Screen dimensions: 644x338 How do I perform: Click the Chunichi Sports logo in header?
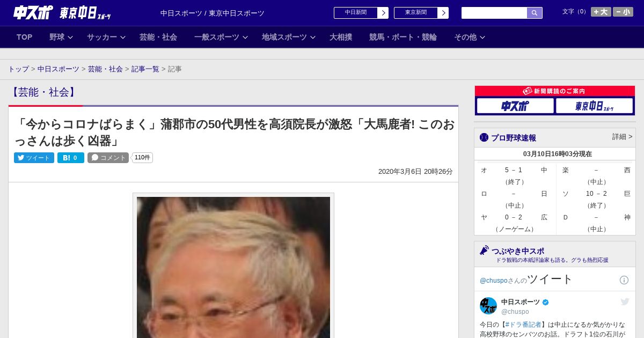(33, 12)
